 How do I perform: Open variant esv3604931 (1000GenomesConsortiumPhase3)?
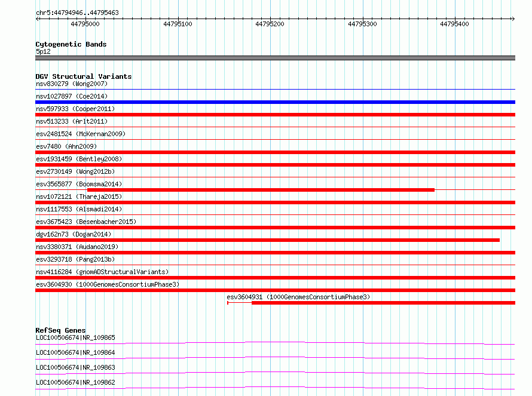(298, 297)
